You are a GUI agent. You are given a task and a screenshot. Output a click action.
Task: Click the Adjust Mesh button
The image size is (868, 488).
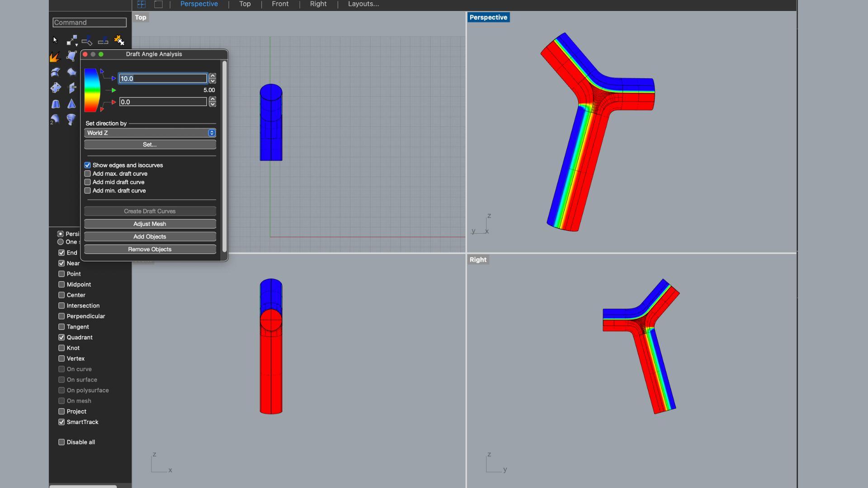point(150,224)
